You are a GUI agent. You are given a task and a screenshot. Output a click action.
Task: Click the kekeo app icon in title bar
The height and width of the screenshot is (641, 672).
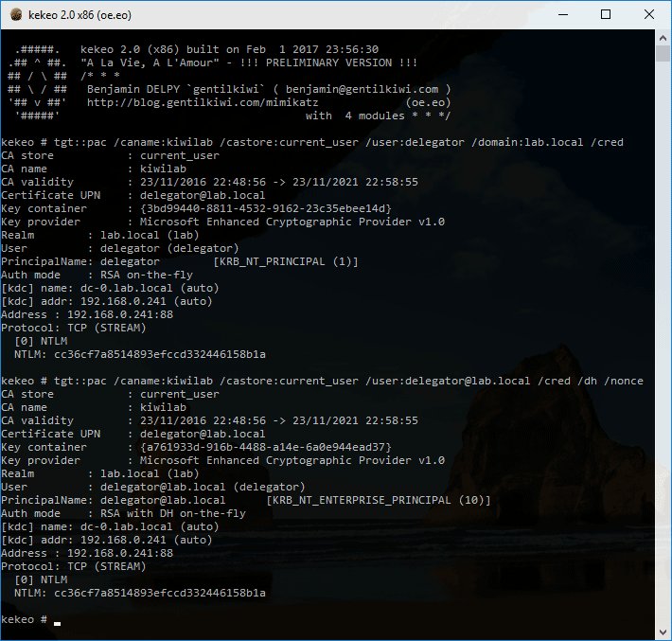tap(16, 14)
